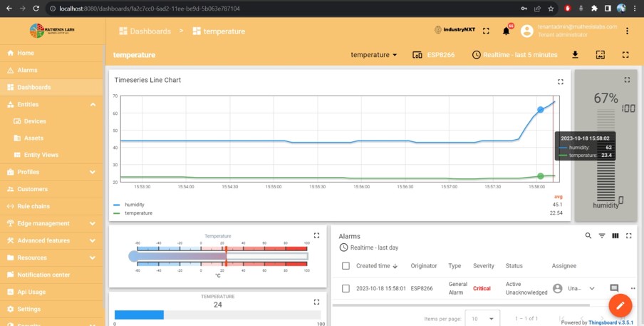Viewport: 644px width, 326px height.
Task: Expand Timeseries Line Chart to fullscreen
Action: pos(561,82)
